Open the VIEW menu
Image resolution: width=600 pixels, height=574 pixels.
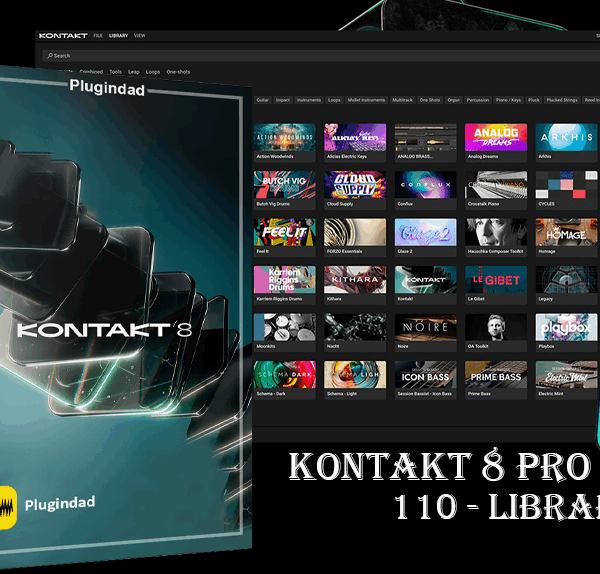pos(140,36)
